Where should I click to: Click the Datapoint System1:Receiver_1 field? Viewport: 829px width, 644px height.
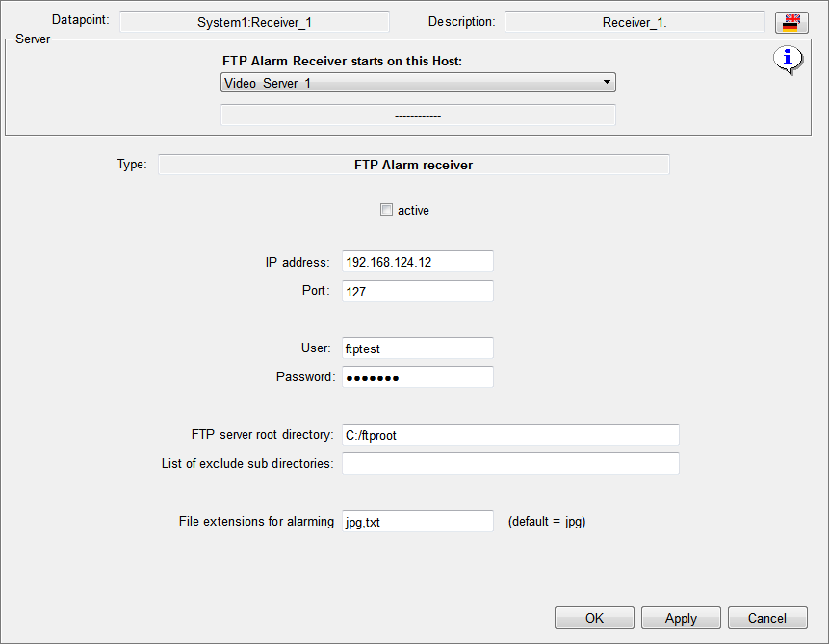(x=254, y=22)
